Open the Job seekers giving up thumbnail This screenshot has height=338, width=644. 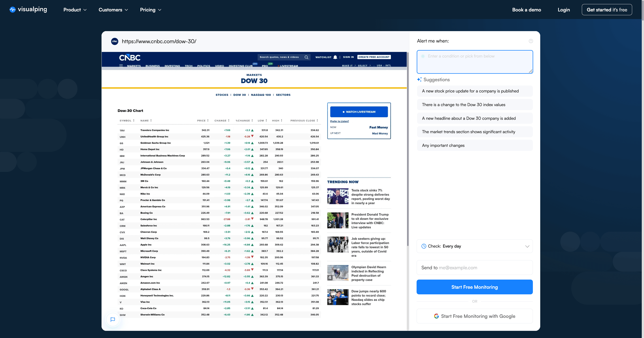338,245
